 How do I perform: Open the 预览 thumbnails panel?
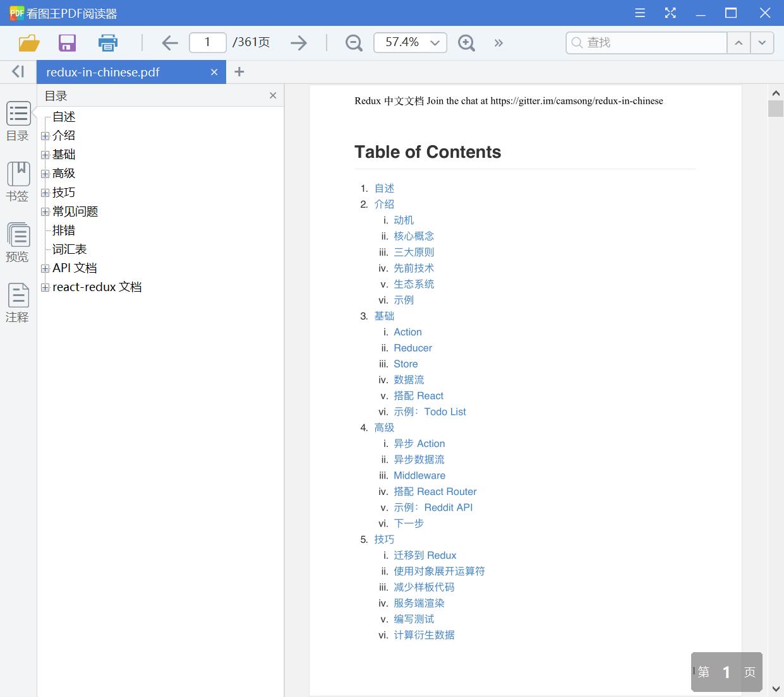18,243
